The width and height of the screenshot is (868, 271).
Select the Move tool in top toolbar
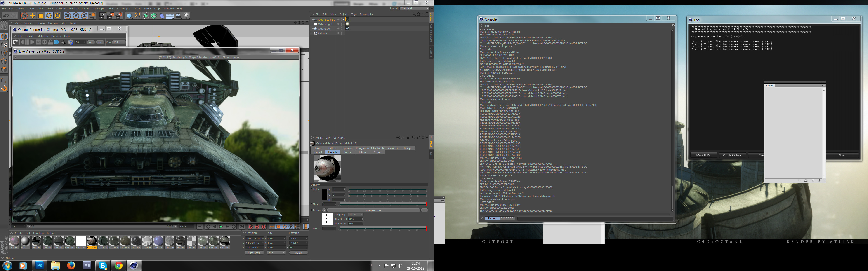tap(33, 16)
